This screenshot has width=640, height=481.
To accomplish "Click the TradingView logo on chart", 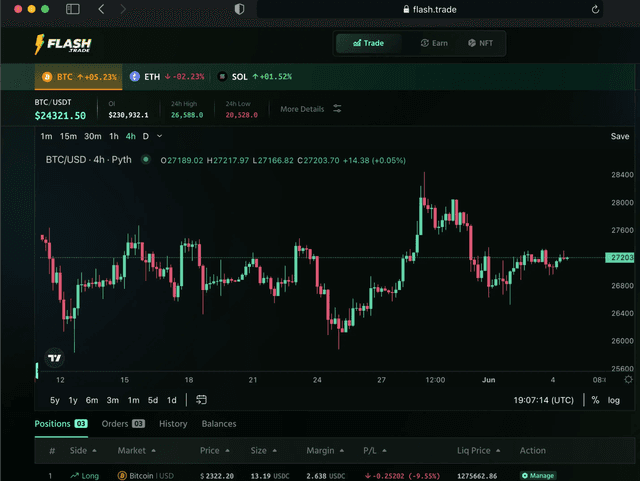I will (x=54, y=358).
